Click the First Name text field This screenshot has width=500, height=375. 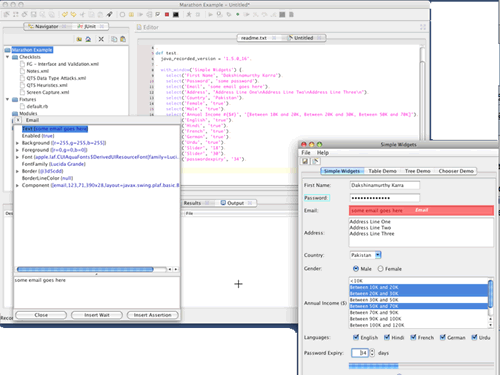tap(385, 185)
